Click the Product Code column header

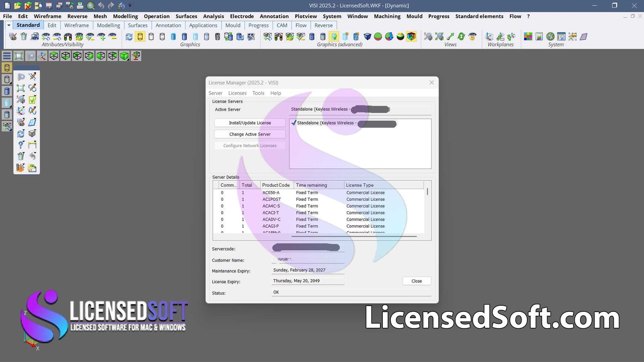coord(277,185)
